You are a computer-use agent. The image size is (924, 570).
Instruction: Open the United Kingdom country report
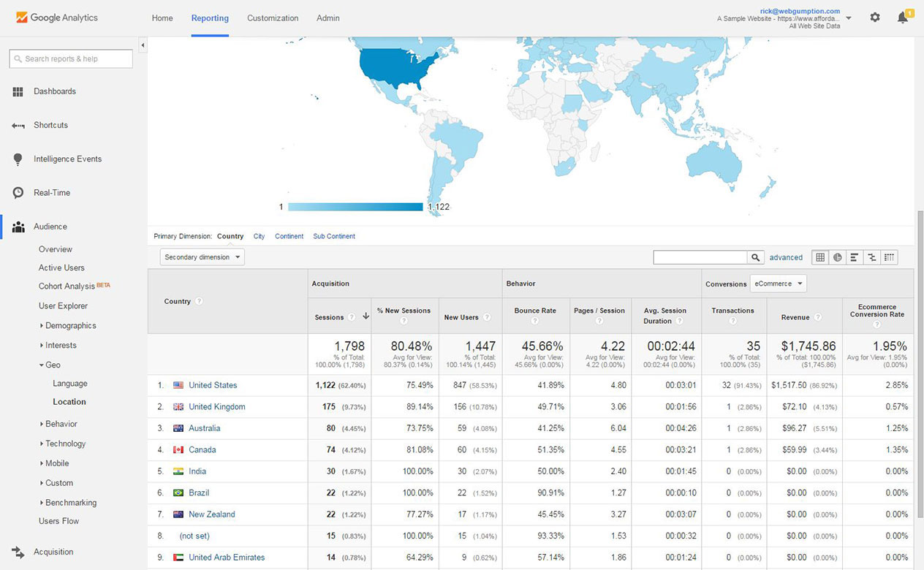(x=216, y=406)
